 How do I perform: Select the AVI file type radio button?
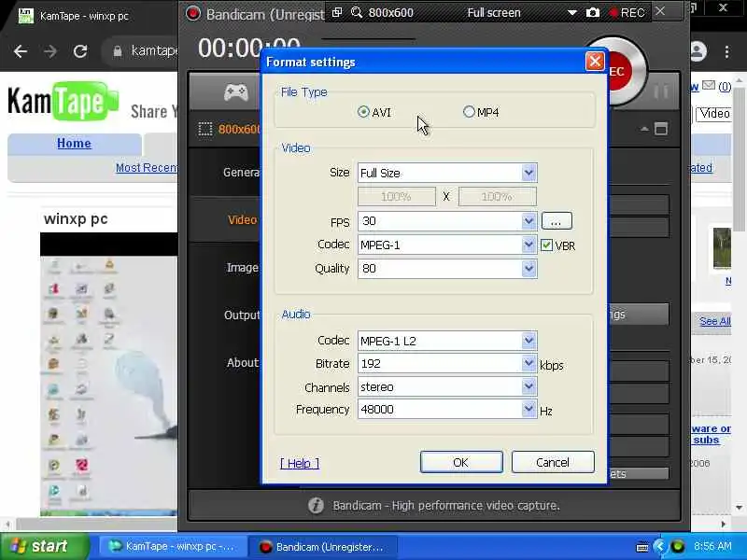click(363, 112)
